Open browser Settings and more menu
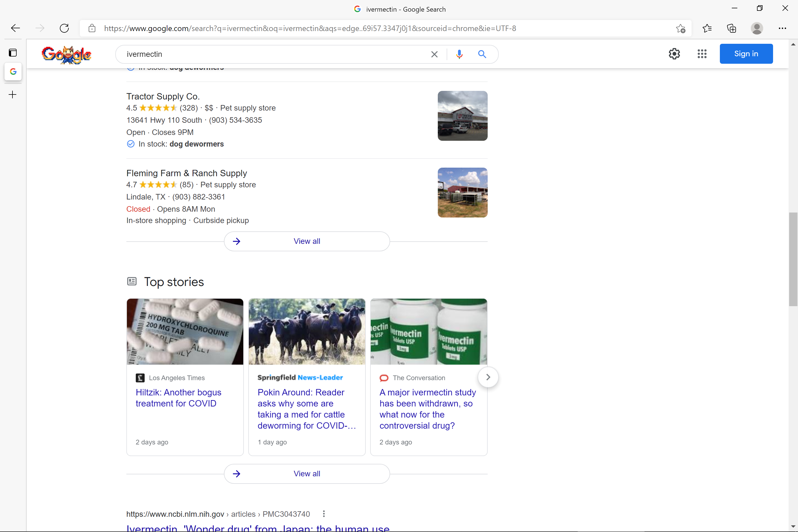The width and height of the screenshot is (798, 532). click(782, 28)
